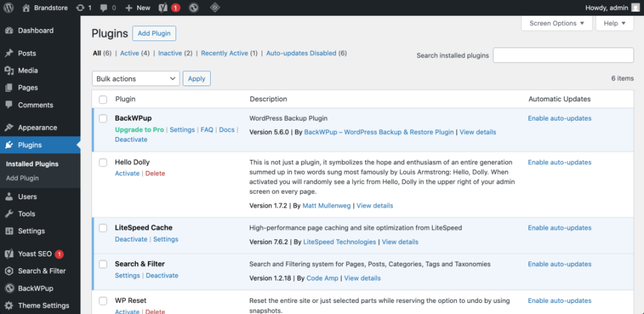Filter plugins by Active
The image size is (644, 314).
[129, 53]
